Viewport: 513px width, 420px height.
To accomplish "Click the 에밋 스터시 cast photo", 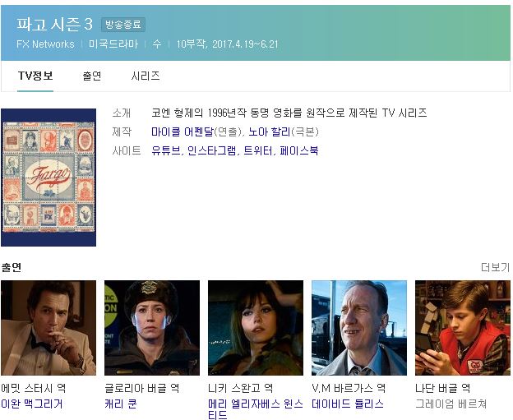I will [x=49, y=328].
